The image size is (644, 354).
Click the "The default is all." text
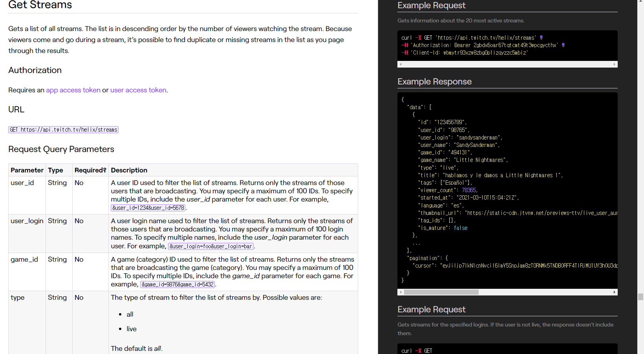[137, 348]
